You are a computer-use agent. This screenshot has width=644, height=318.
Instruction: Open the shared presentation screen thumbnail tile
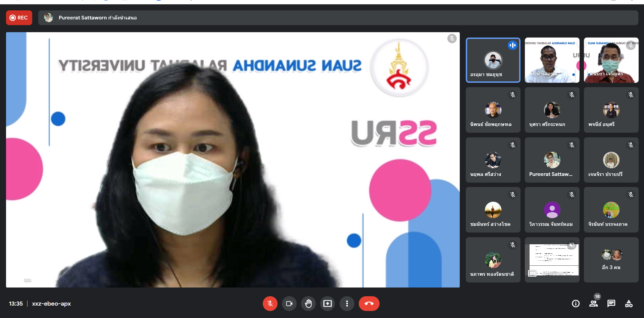pyautogui.click(x=552, y=260)
